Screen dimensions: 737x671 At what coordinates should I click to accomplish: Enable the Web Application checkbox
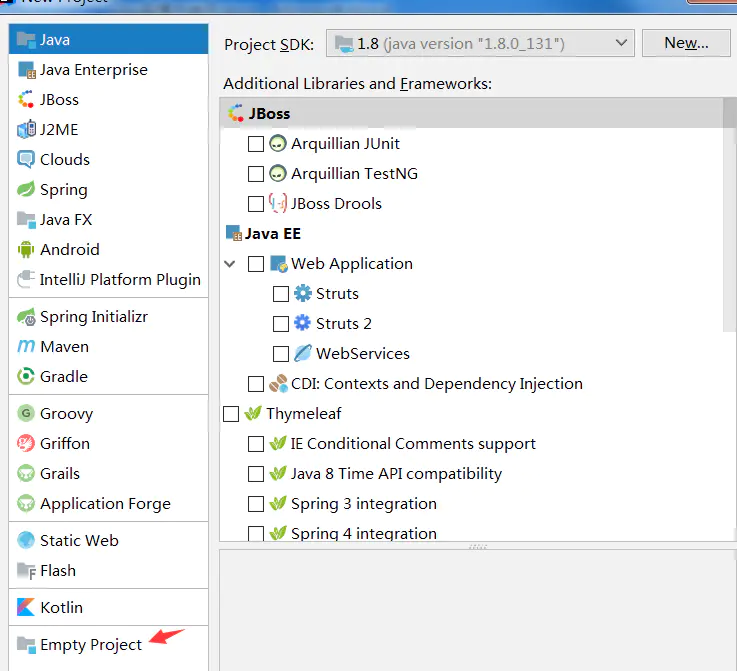pos(256,264)
